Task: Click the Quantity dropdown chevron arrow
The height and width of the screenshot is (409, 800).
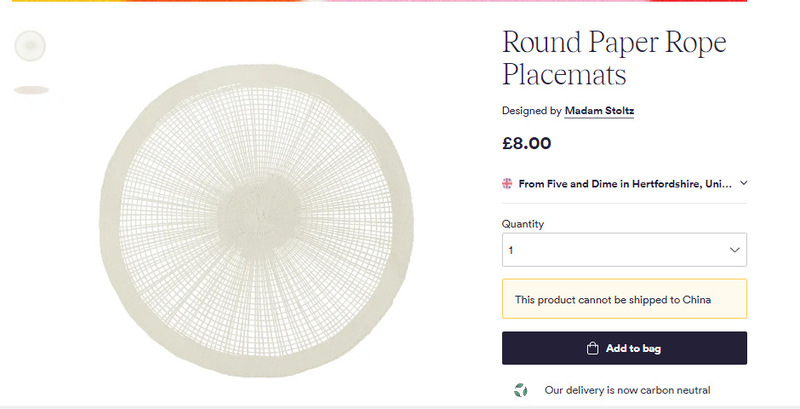Action: (734, 250)
